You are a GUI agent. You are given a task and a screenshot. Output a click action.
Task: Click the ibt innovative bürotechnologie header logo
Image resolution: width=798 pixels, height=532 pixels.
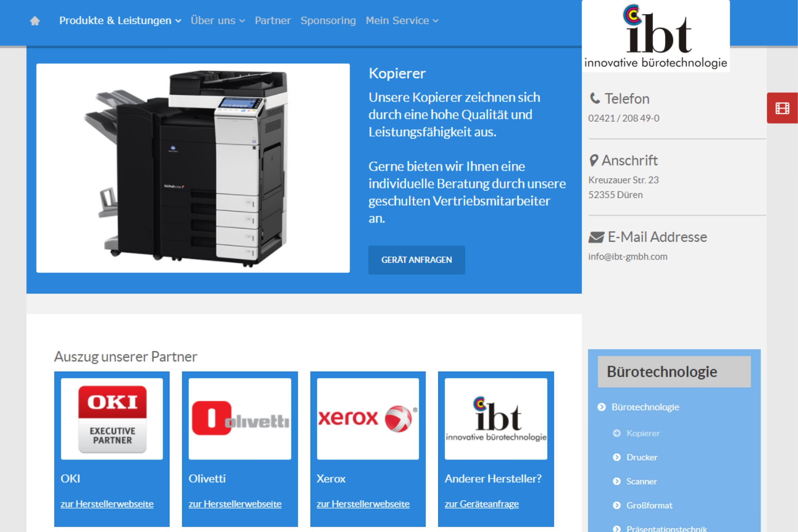655,36
